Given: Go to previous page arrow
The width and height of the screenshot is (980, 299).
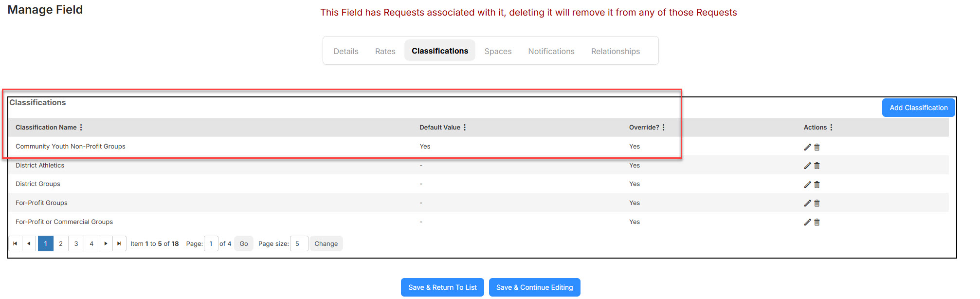Looking at the screenshot, I should 29,243.
